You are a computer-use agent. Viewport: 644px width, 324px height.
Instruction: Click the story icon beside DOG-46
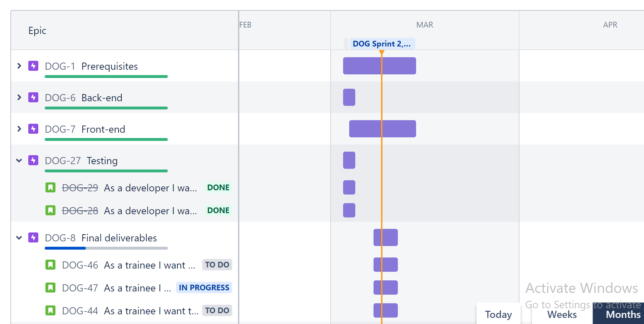tap(50, 265)
